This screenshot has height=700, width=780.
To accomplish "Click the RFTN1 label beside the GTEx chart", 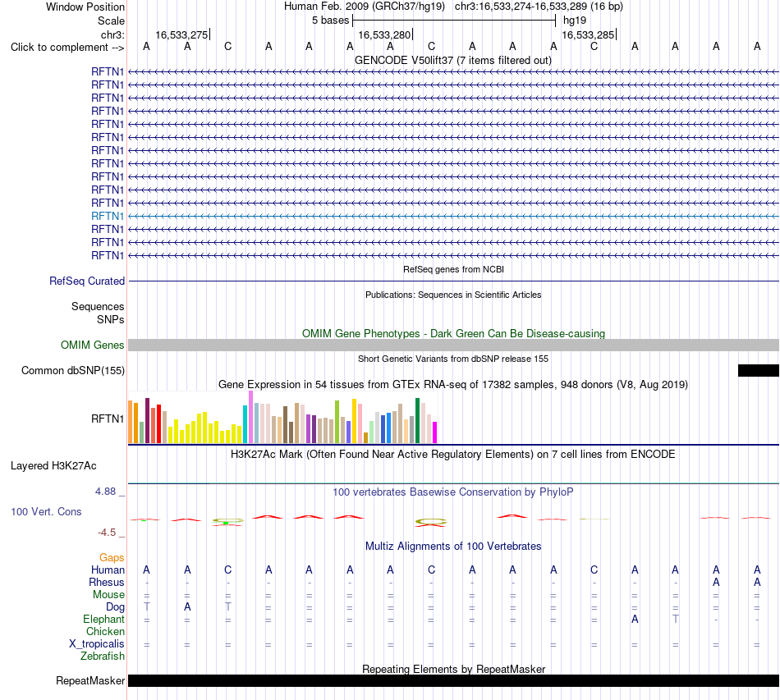I will coord(108,419).
